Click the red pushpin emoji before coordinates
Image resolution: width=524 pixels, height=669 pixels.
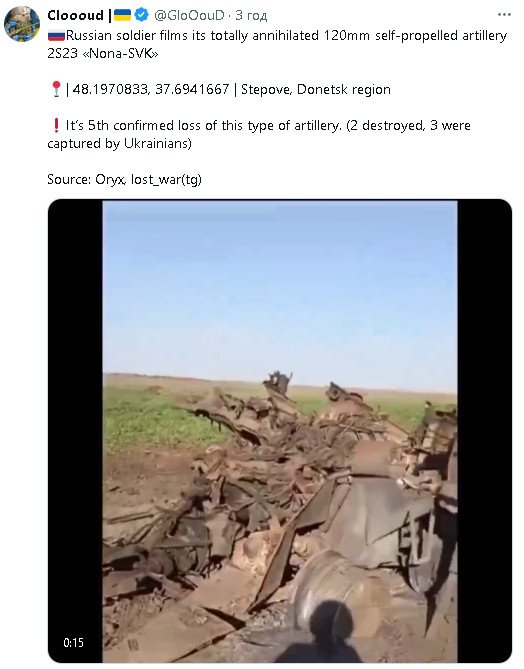coord(56,89)
